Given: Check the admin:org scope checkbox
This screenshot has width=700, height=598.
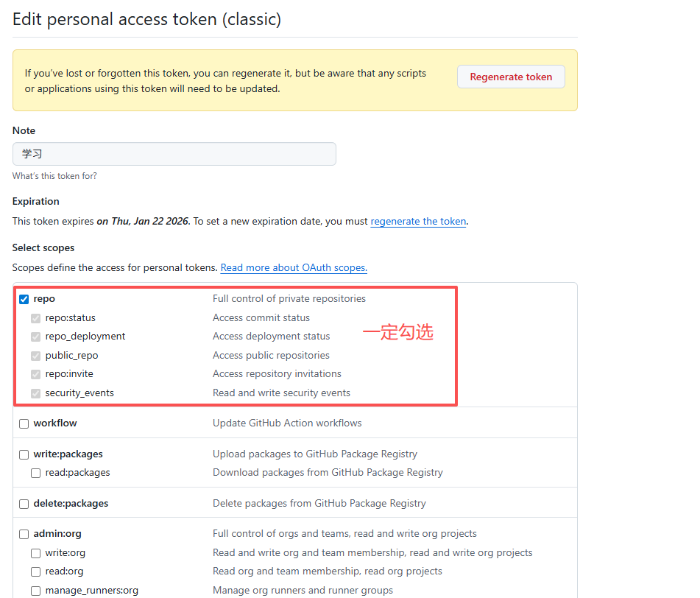Looking at the screenshot, I should click(x=24, y=533).
